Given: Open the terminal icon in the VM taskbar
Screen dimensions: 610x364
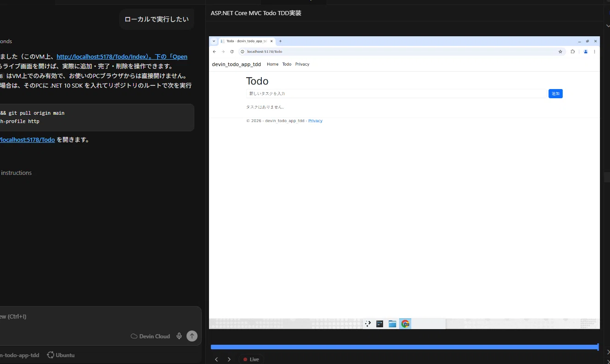Looking at the screenshot, I should click(x=380, y=324).
